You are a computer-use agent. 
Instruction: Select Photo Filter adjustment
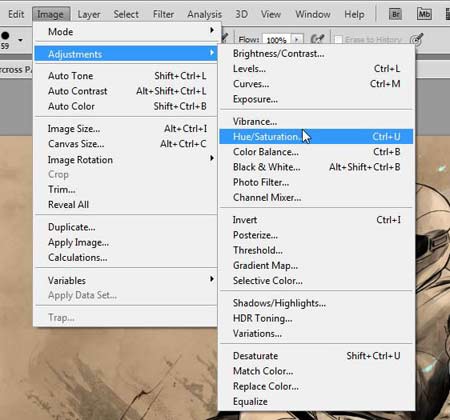(x=316, y=182)
